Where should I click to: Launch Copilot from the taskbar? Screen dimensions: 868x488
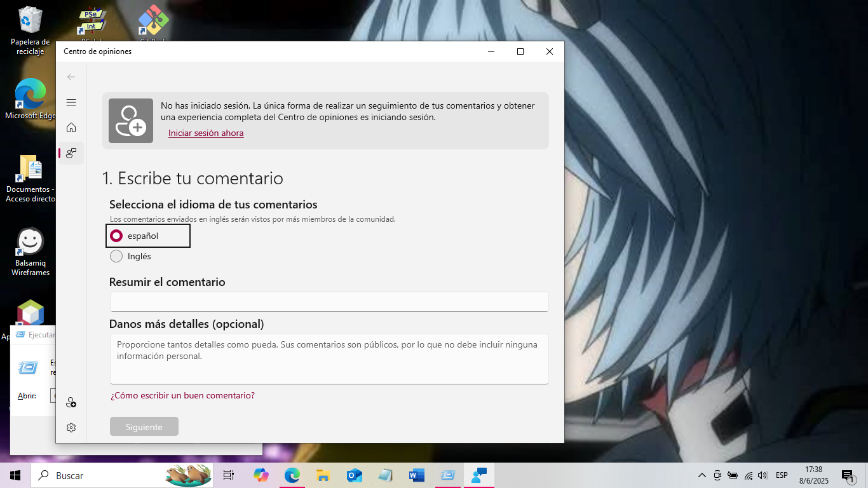[261, 475]
